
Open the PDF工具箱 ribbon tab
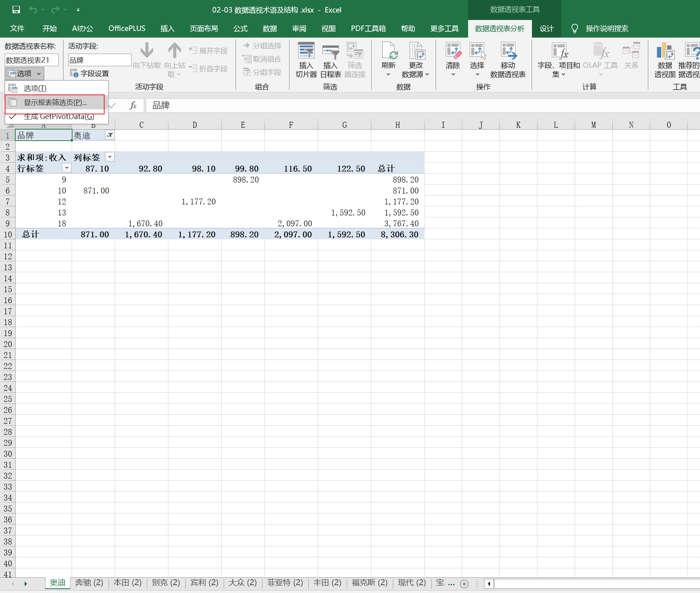368,28
